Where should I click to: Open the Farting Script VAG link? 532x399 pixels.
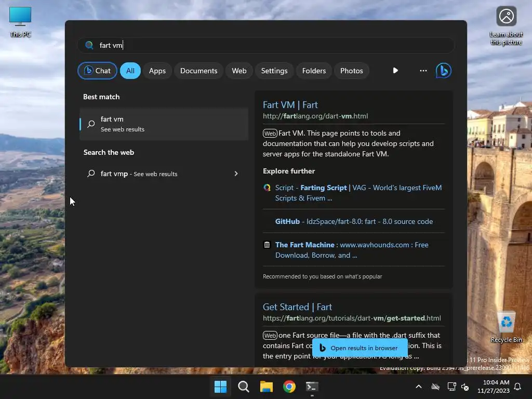point(358,193)
